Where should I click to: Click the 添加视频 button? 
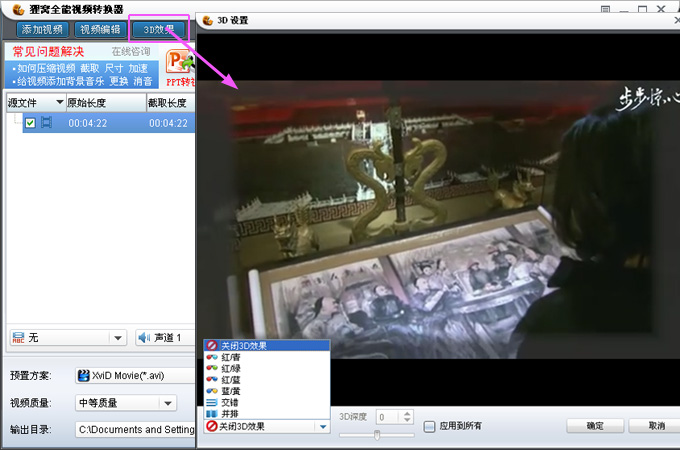[42, 29]
